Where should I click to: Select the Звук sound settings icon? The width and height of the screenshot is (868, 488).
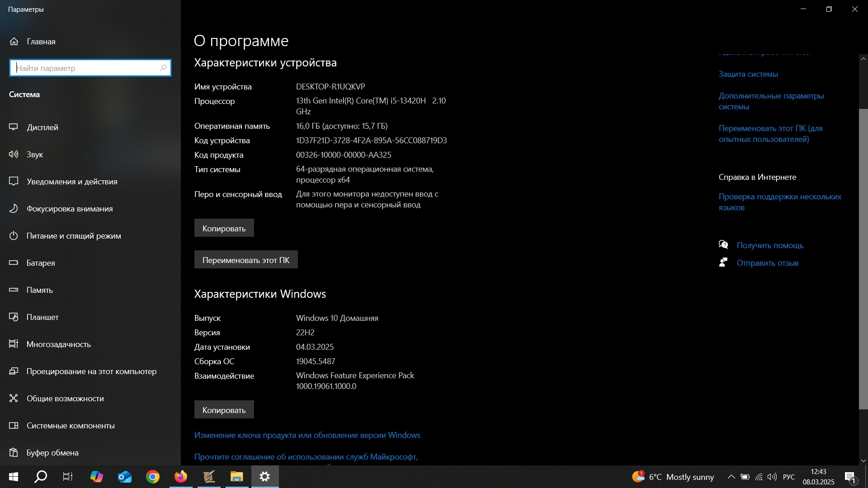point(14,155)
